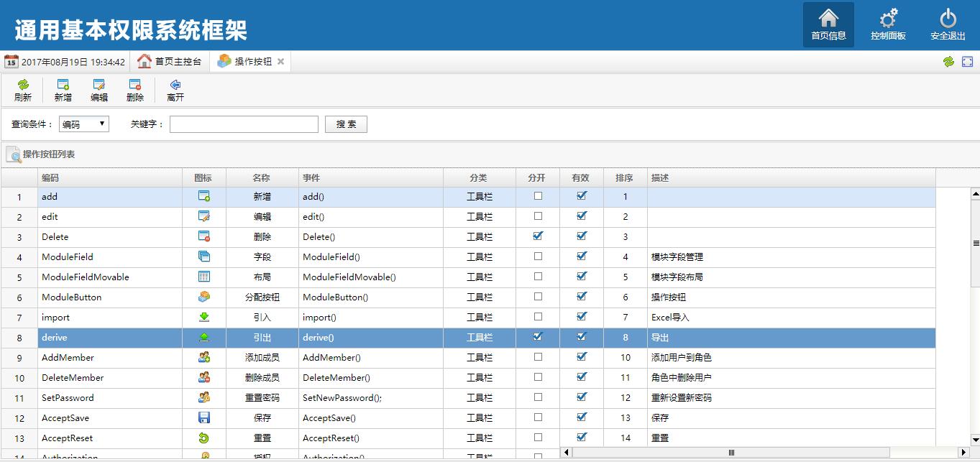Check the 分开 checkbox for add row
This screenshot has height=462, width=980.
(538, 195)
